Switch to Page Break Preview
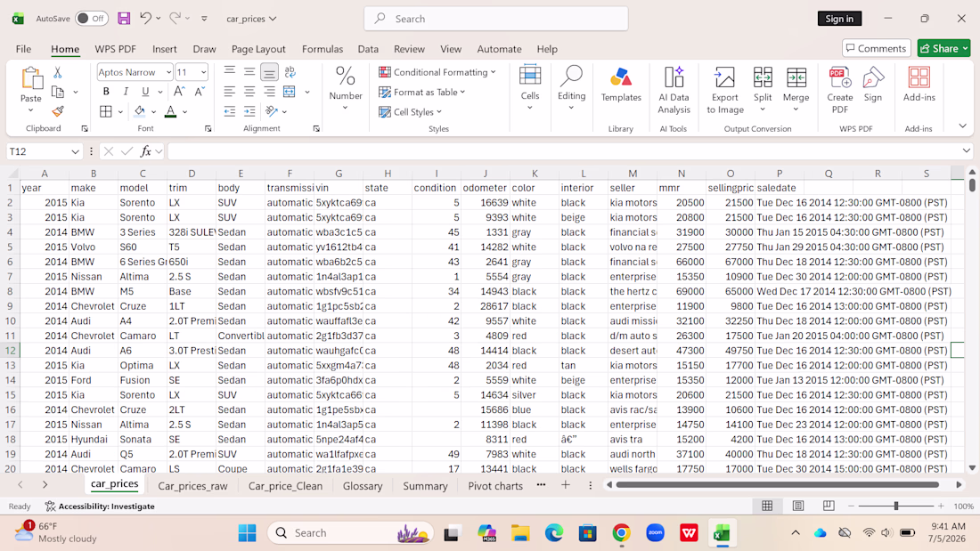This screenshot has height=551, width=980. (829, 506)
